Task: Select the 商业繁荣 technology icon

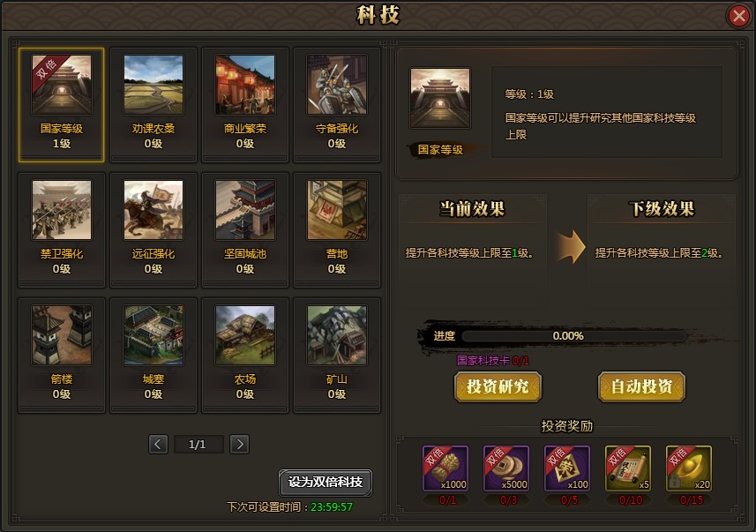Action: click(245, 85)
